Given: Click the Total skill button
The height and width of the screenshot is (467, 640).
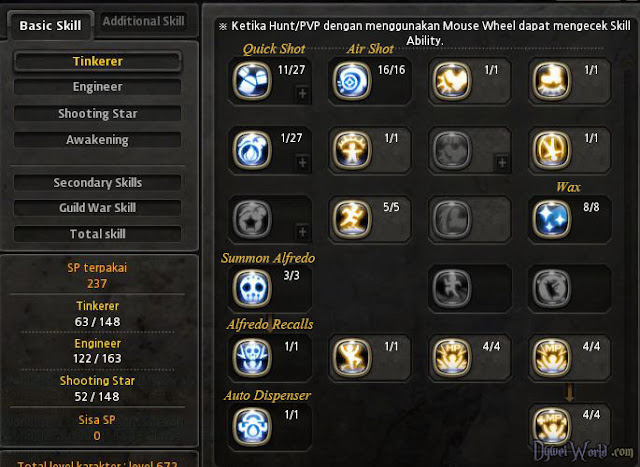Looking at the screenshot, I should point(98,234).
